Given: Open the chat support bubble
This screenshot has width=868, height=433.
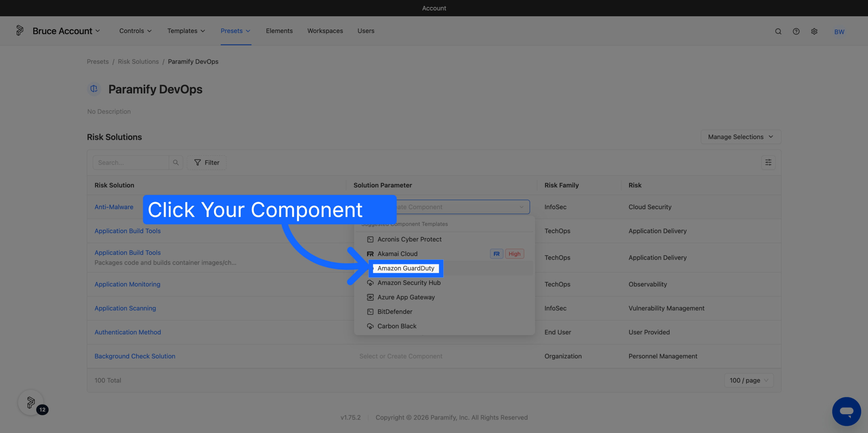Looking at the screenshot, I should point(846,411).
